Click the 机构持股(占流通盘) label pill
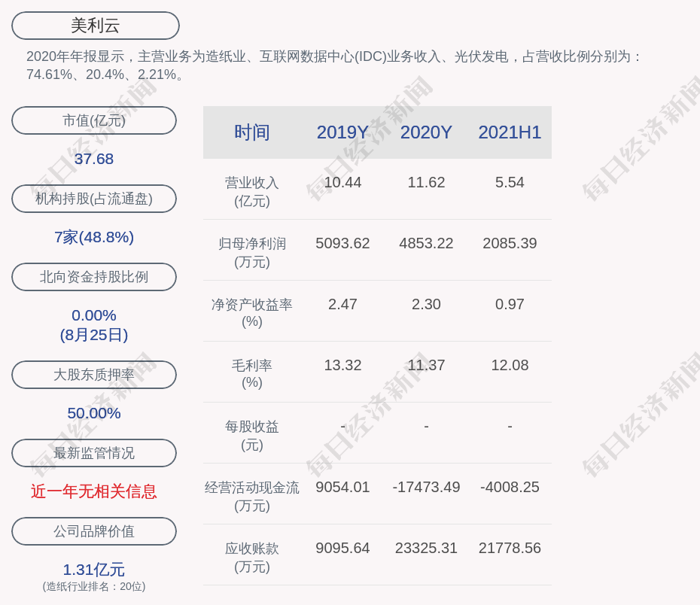 (94, 199)
